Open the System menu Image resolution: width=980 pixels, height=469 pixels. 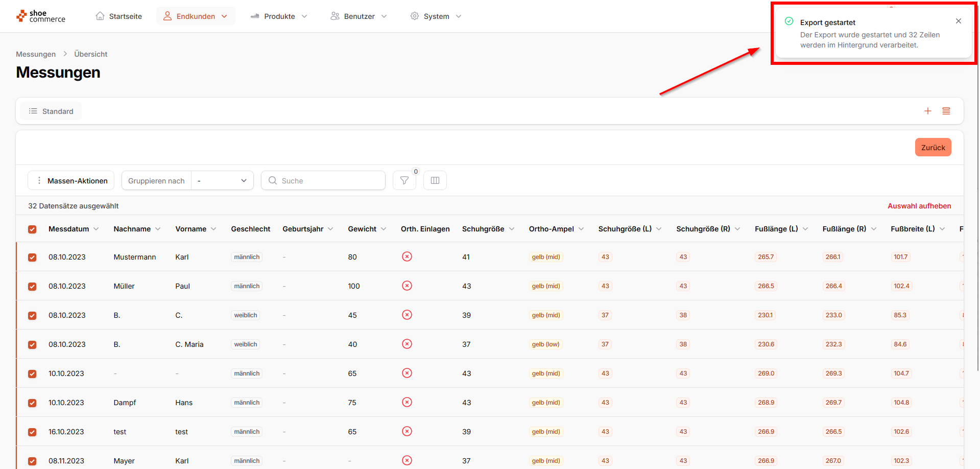(x=436, y=16)
